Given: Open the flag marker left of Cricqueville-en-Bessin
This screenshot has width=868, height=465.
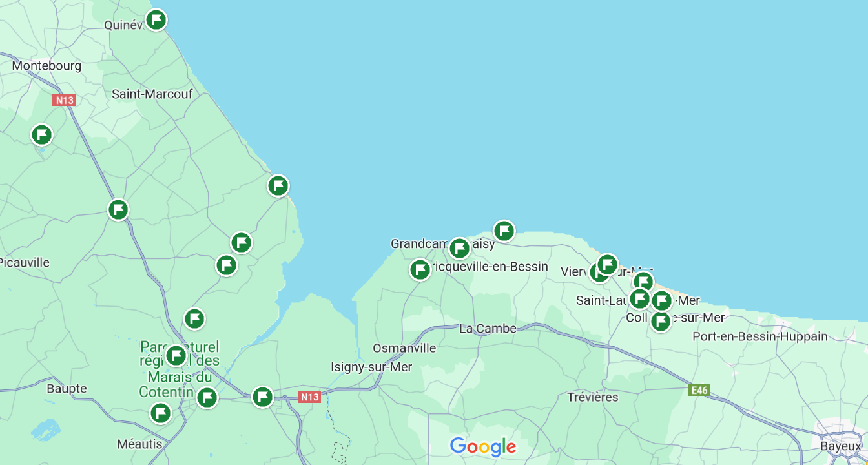Looking at the screenshot, I should (x=420, y=269).
